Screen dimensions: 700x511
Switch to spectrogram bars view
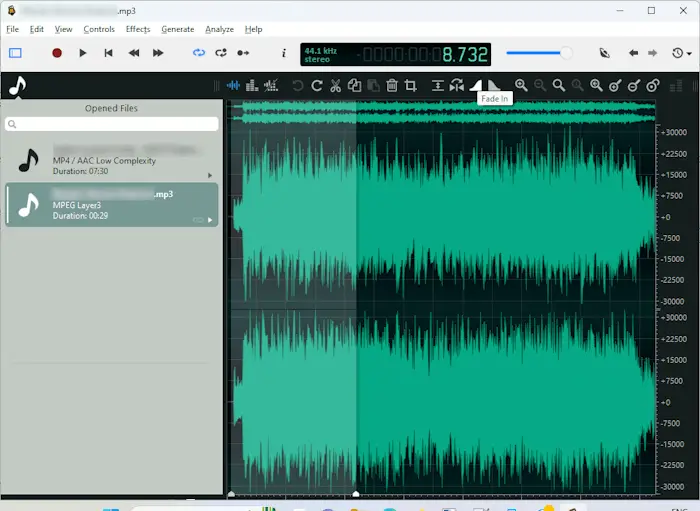(252, 85)
